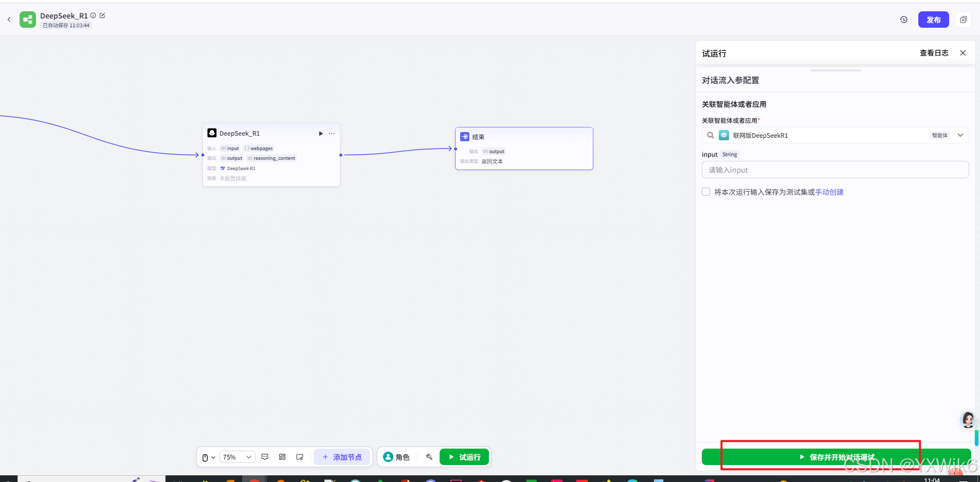
Task: Click the minimap icon in canvas toolbar
Action: 300,457
